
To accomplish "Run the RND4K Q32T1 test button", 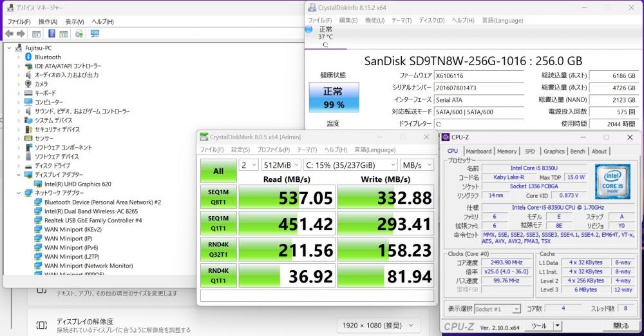I will pos(218,250).
